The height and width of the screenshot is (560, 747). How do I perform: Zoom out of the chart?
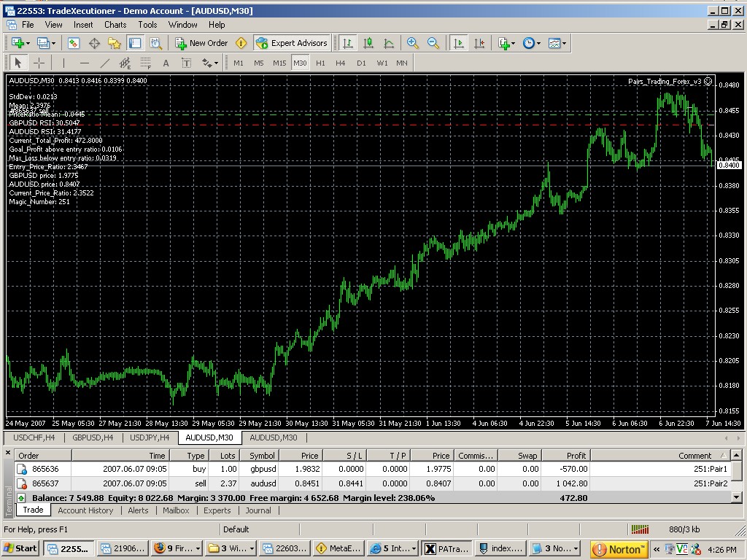tap(433, 43)
